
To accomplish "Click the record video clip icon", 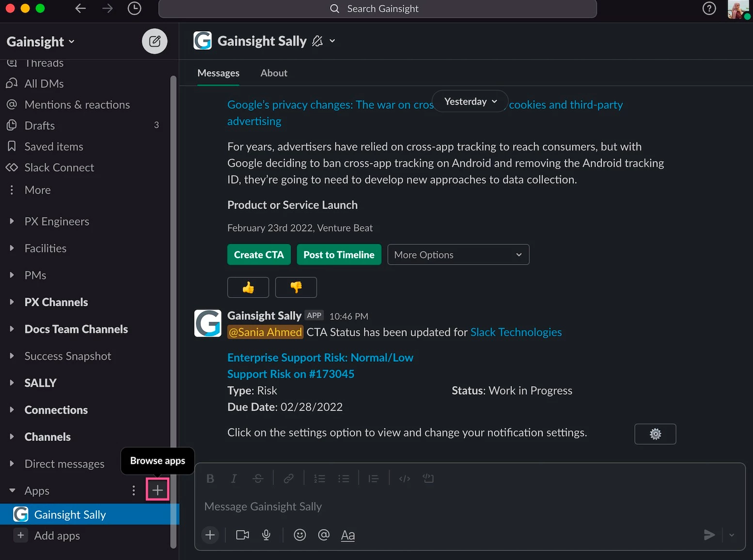I will point(242,535).
